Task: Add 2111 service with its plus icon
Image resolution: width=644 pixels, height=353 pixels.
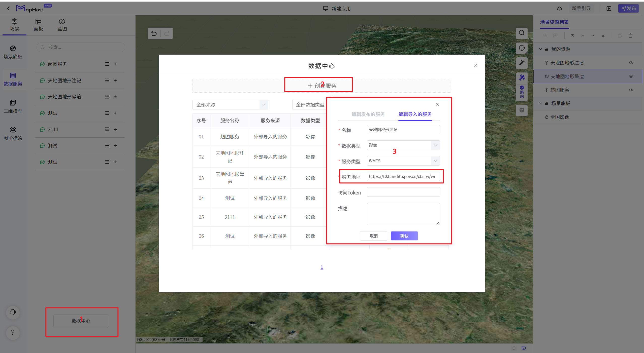Action: (x=115, y=129)
